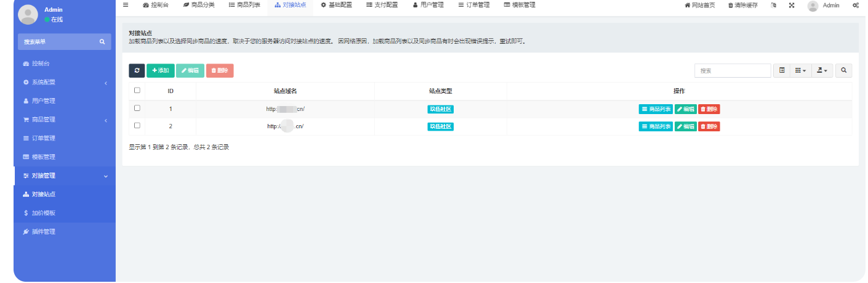Click the sidebar Admin avatar
Screen dimensions: 868x283
[28, 14]
